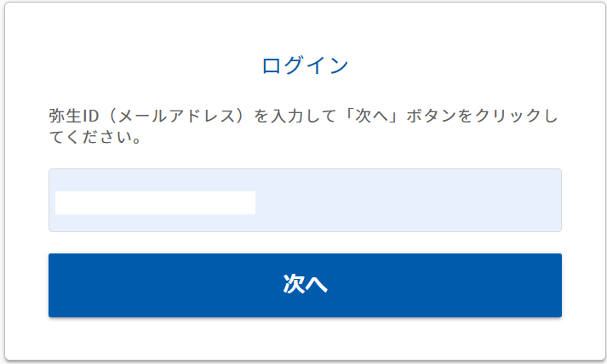Select the mail address entry box
607x364 pixels.
(305, 200)
